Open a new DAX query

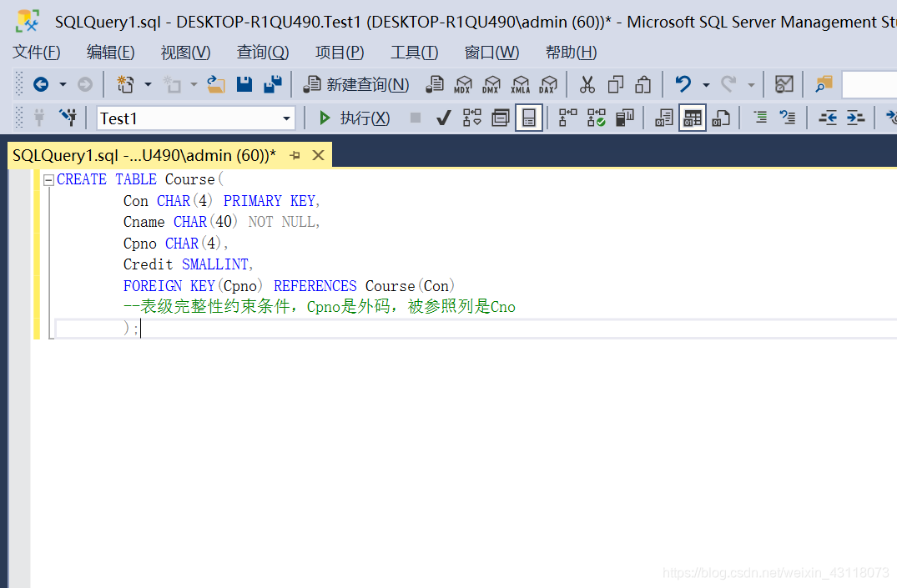click(548, 84)
